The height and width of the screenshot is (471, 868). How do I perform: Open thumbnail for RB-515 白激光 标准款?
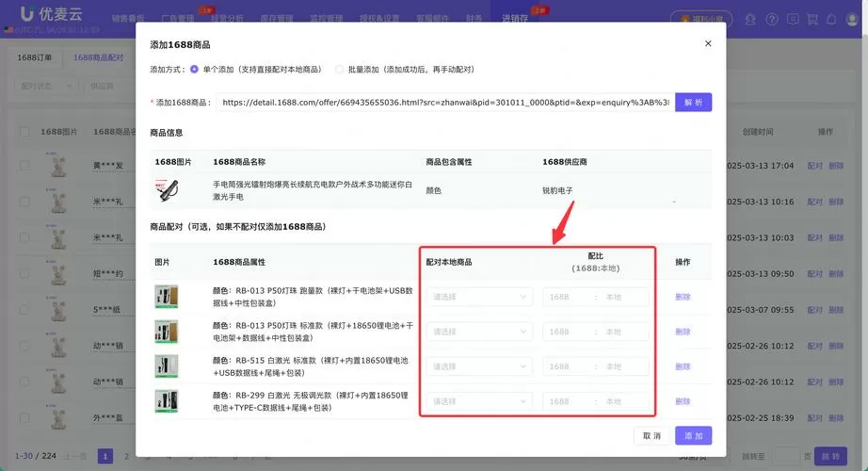[166, 366]
